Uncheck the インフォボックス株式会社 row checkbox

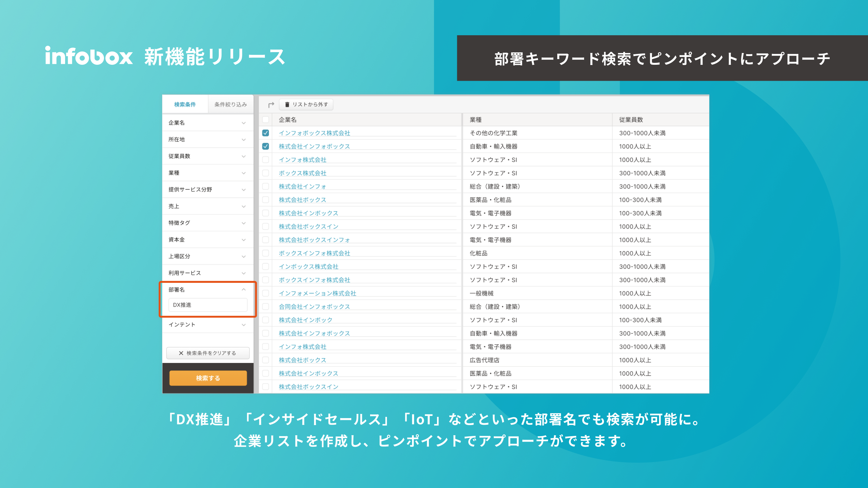266,133
